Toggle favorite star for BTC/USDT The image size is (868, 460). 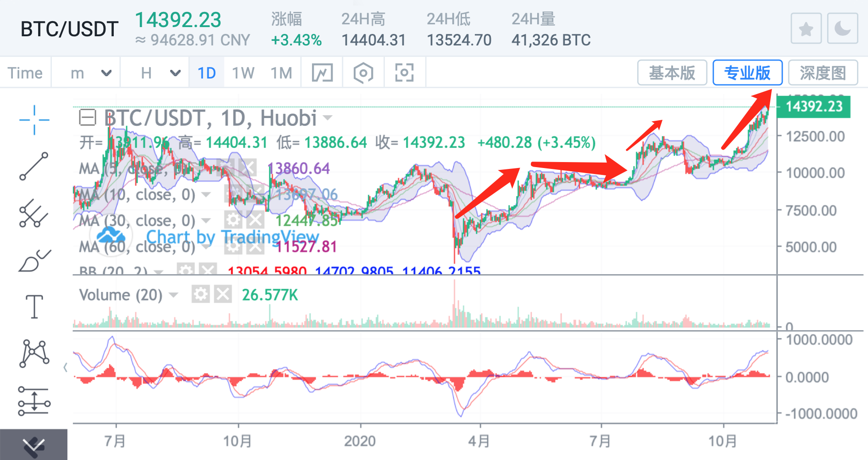(806, 28)
